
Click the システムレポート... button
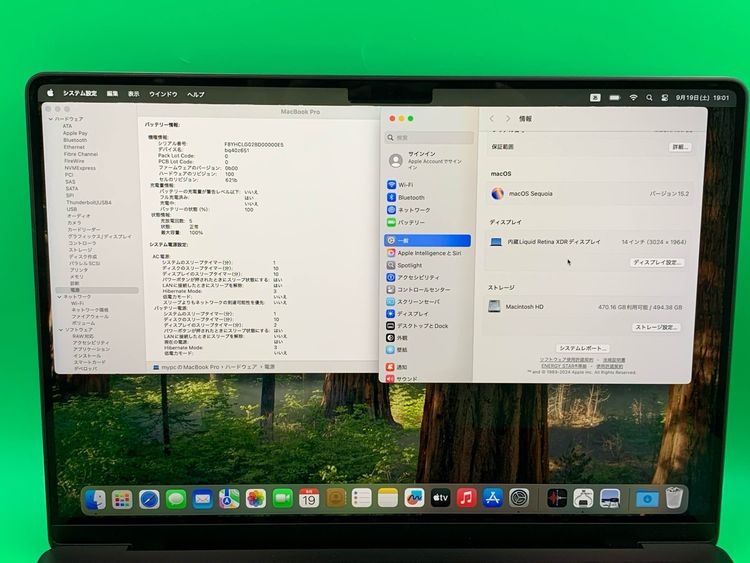point(583,348)
